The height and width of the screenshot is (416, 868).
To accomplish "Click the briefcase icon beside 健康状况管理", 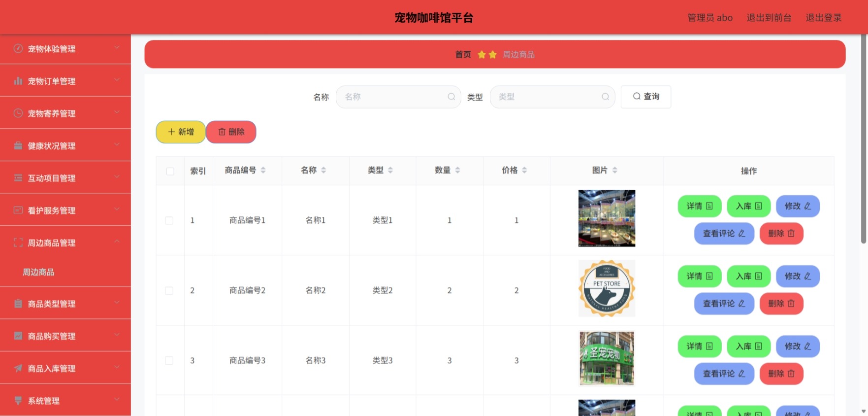I will (x=18, y=145).
